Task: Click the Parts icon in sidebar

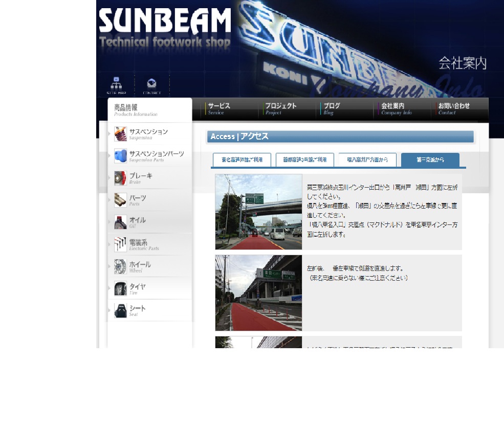Action: (121, 200)
